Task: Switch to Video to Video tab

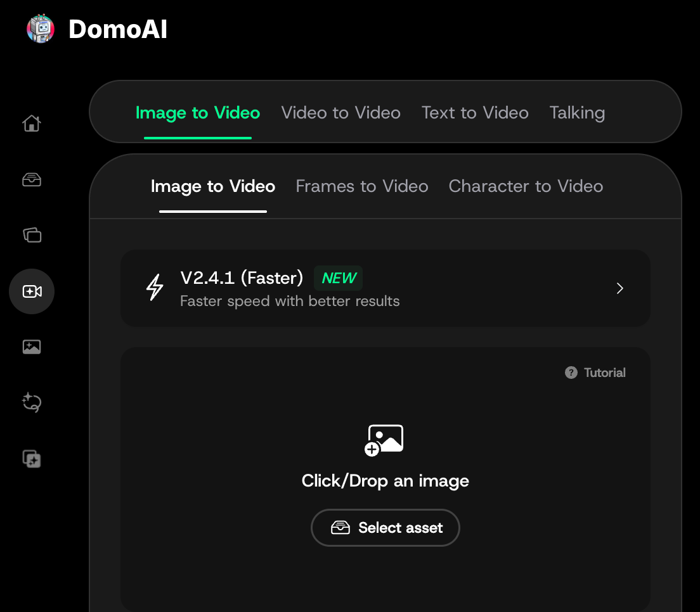Action: tap(340, 113)
